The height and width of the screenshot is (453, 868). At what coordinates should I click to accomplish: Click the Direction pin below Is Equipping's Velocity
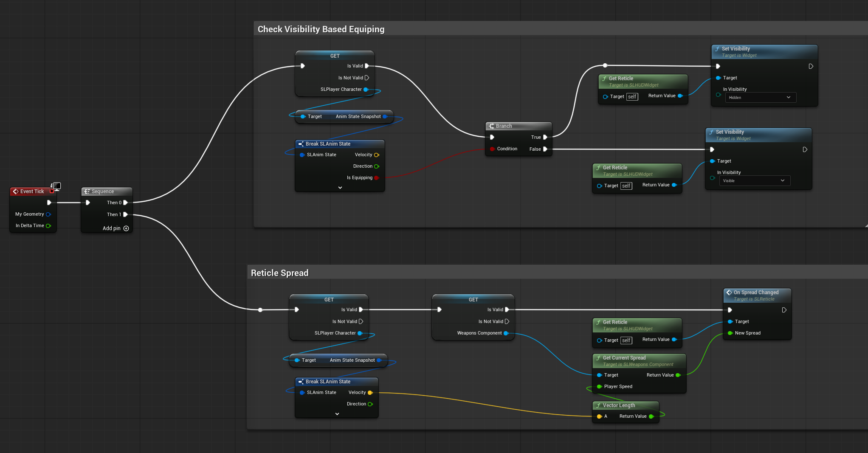point(377,166)
